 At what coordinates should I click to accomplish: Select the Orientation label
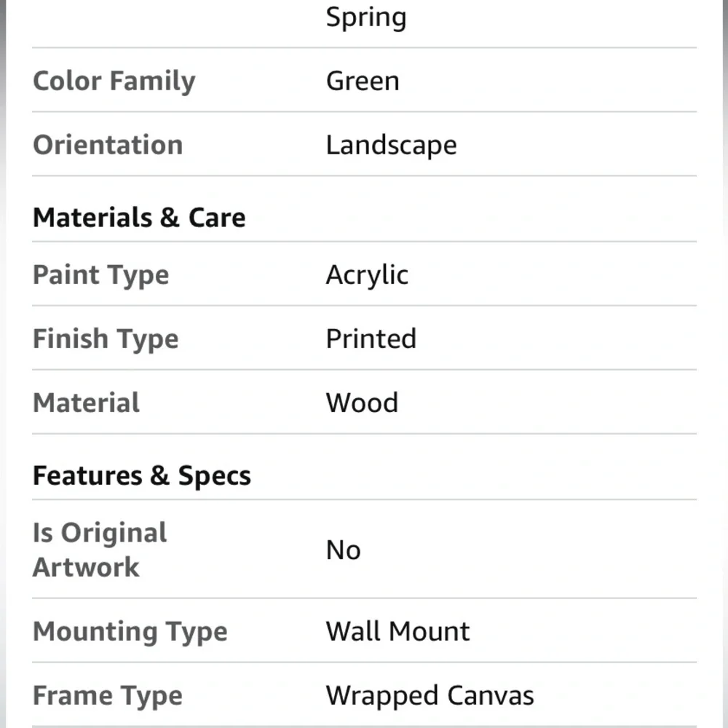tap(108, 145)
